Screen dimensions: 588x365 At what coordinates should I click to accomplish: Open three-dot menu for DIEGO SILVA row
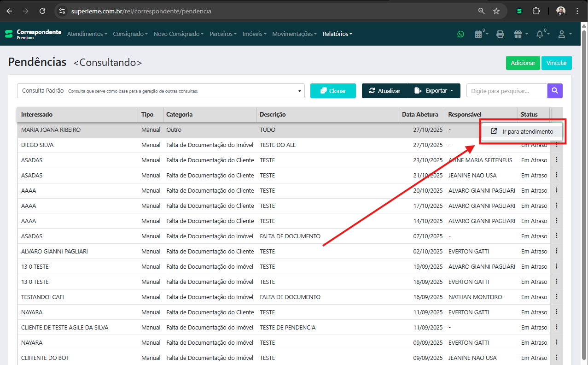(556, 145)
